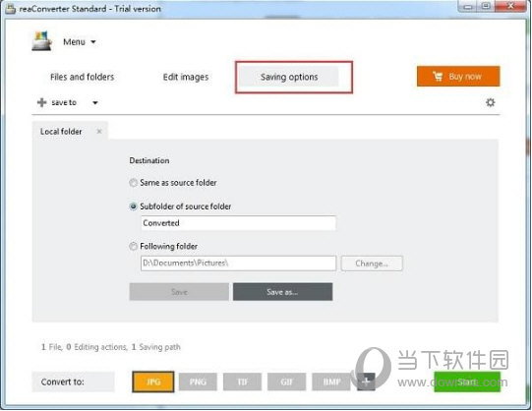Viewport: 532px width, 411px height.
Task: Click the Buy now button
Action: click(x=458, y=77)
